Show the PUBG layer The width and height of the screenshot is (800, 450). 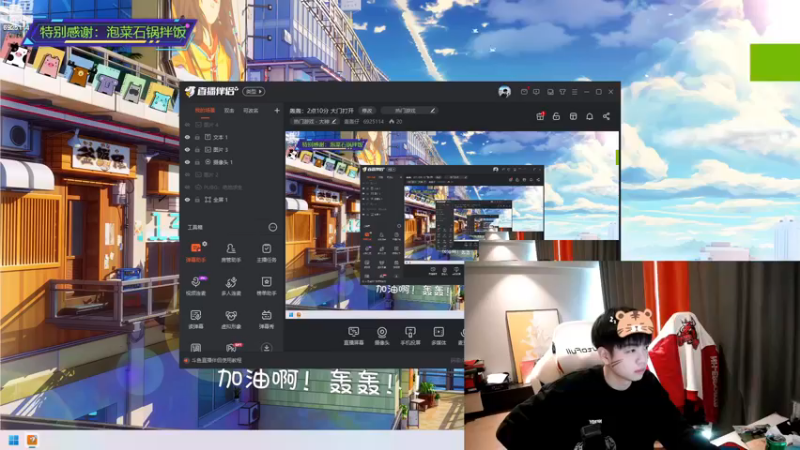click(x=187, y=187)
